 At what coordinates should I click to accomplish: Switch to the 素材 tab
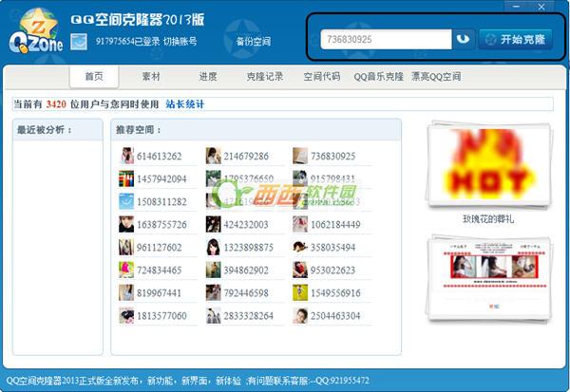151,76
